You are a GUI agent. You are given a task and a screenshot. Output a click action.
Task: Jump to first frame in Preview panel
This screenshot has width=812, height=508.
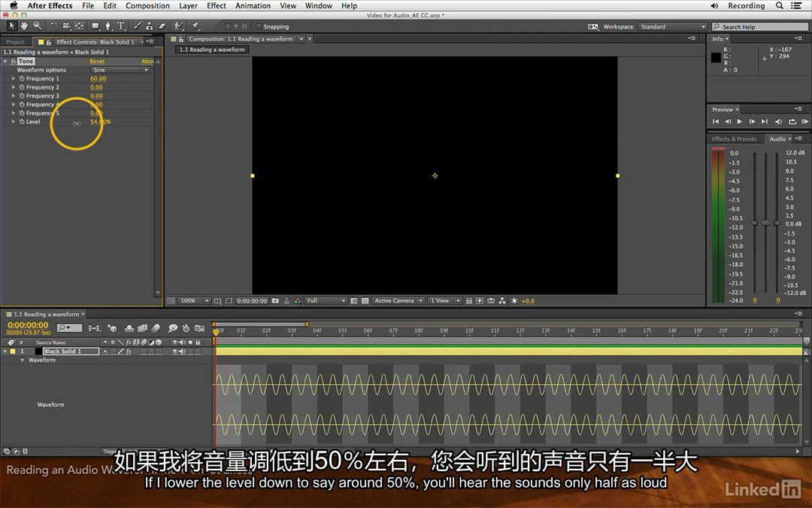click(x=716, y=121)
